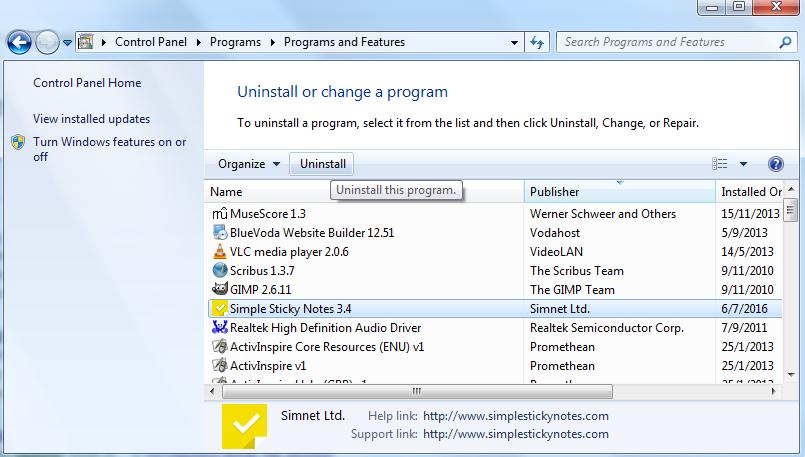The width and height of the screenshot is (805, 457).
Task: Click the greyed Forward arrow button
Action: click(x=47, y=43)
